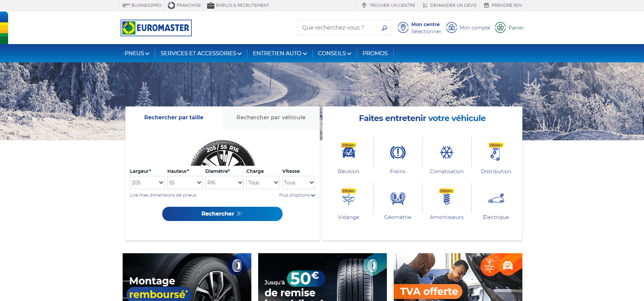Click the orange oil icon on TVA offerte banner
The width and height of the screenshot is (644, 301).
(x=489, y=266)
